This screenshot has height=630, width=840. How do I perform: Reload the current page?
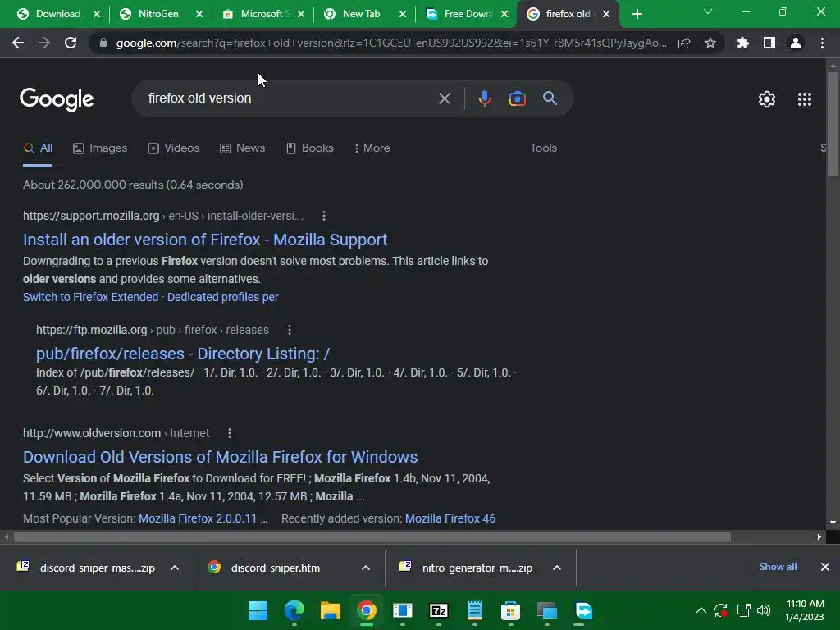pyautogui.click(x=71, y=43)
